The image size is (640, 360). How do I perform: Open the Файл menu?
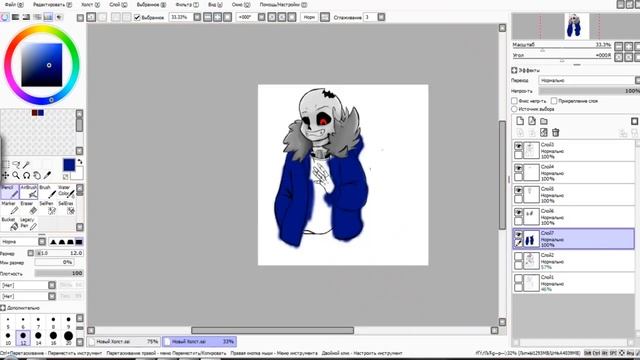pos(14,4)
